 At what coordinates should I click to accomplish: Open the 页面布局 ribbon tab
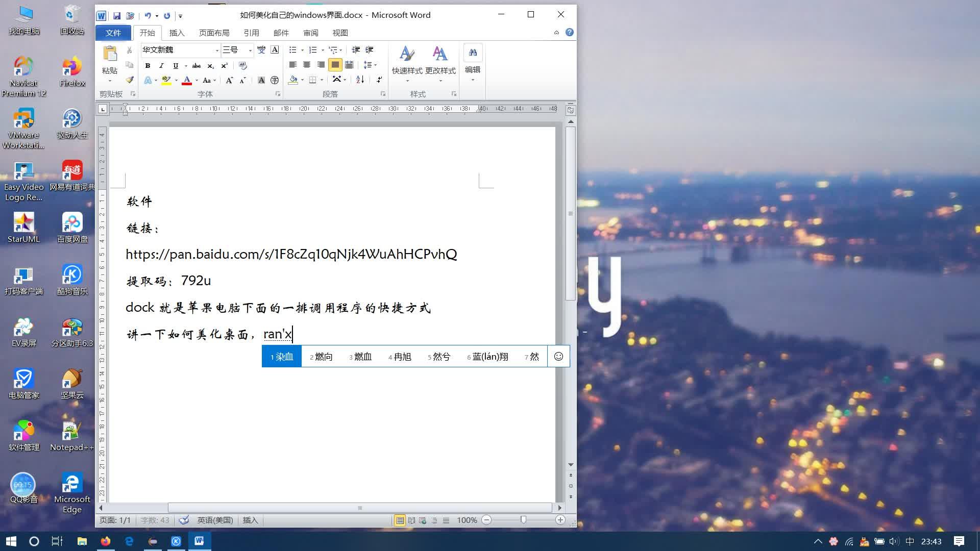(x=214, y=33)
